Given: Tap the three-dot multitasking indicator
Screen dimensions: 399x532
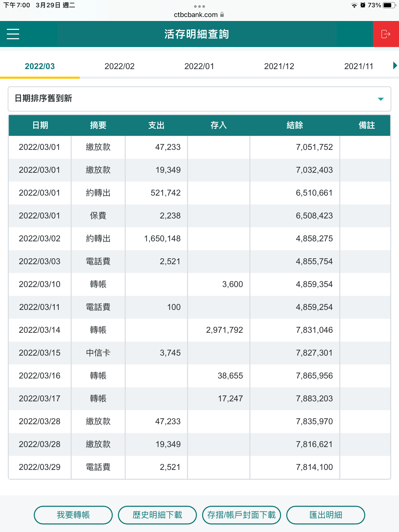Looking at the screenshot, I should [x=199, y=6].
